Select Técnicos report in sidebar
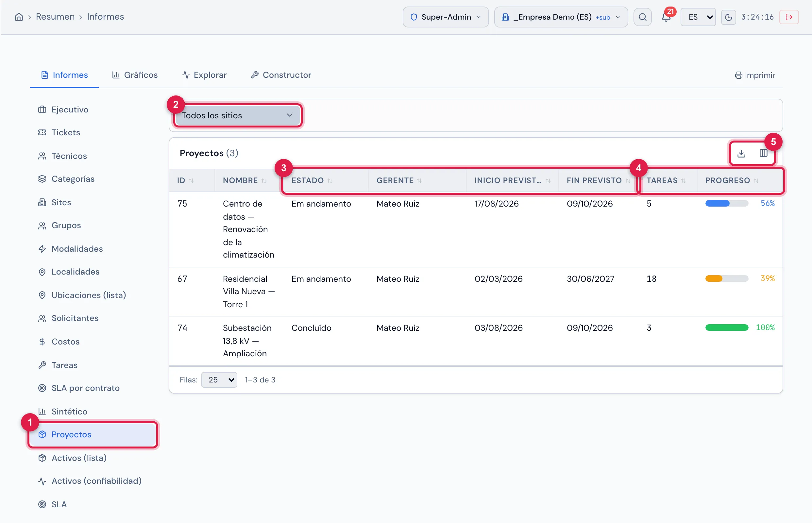 pos(93,156)
